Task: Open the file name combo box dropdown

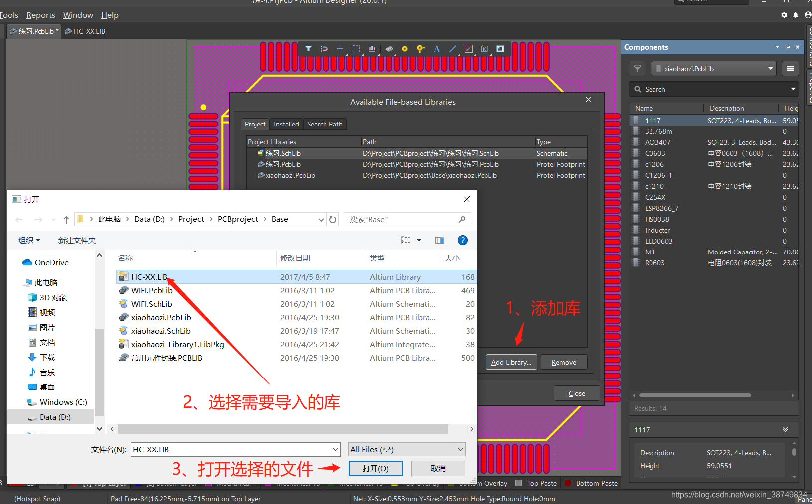Action: point(335,449)
